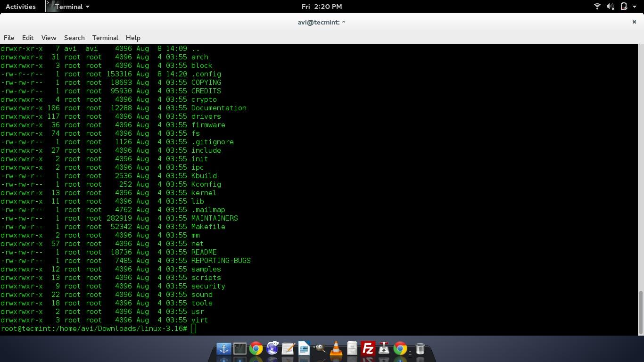Open the file cabinet icon in dock
Screen dimensions: 644x362
click(x=352, y=349)
